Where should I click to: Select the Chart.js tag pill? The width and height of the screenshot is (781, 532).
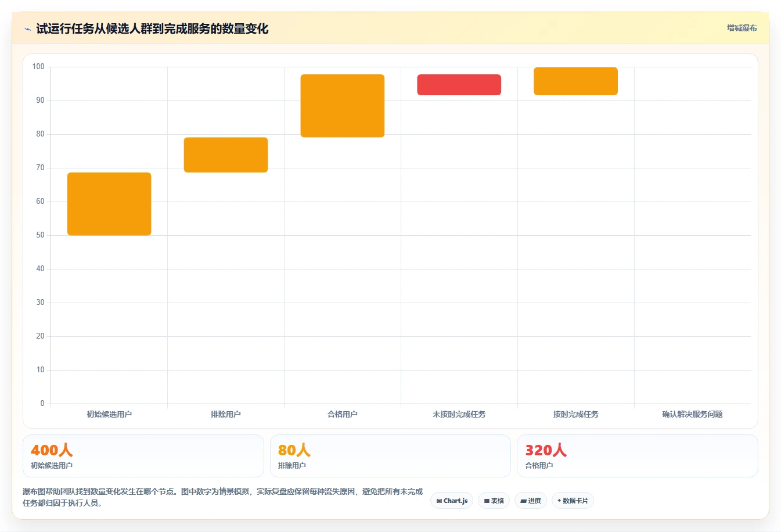click(x=452, y=501)
